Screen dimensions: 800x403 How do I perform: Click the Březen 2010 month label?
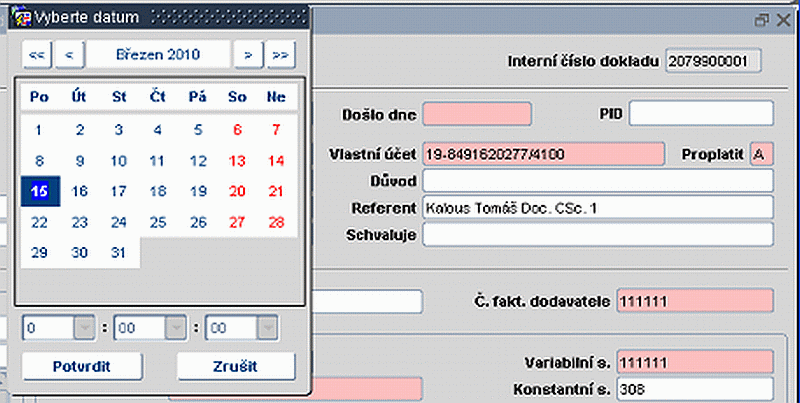(158, 55)
